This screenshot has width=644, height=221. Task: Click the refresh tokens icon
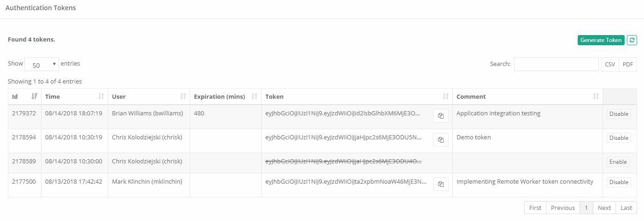click(x=632, y=40)
